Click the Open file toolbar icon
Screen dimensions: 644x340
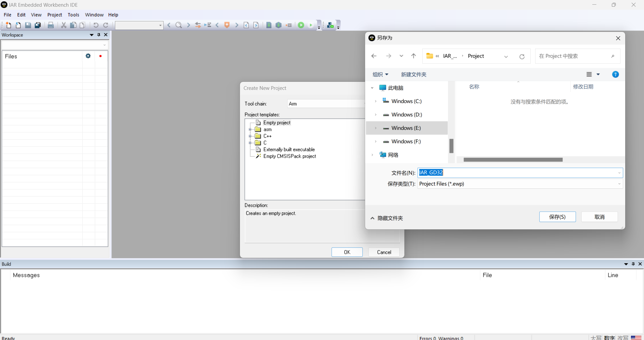(x=18, y=25)
